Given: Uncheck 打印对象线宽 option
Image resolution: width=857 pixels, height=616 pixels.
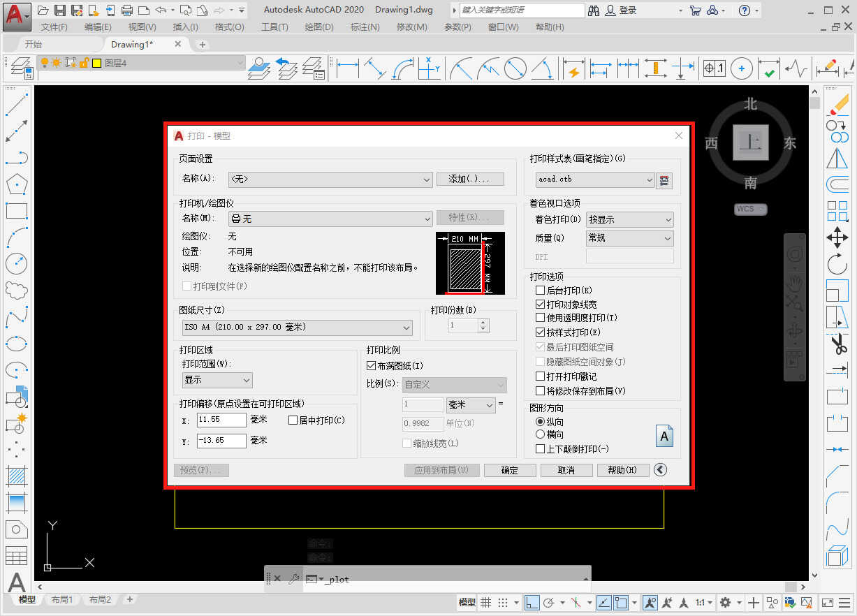Looking at the screenshot, I should [540, 305].
